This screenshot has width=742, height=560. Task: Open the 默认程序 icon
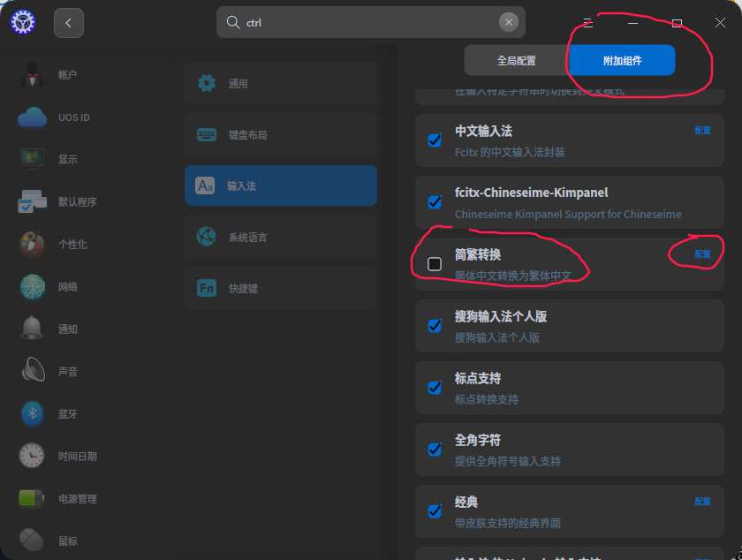click(32, 201)
